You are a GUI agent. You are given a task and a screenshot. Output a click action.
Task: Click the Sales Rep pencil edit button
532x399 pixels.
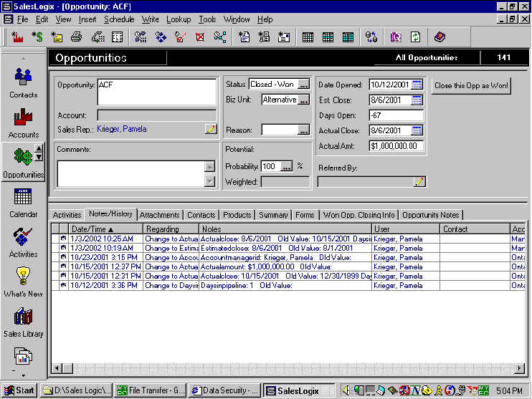(x=211, y=129)
